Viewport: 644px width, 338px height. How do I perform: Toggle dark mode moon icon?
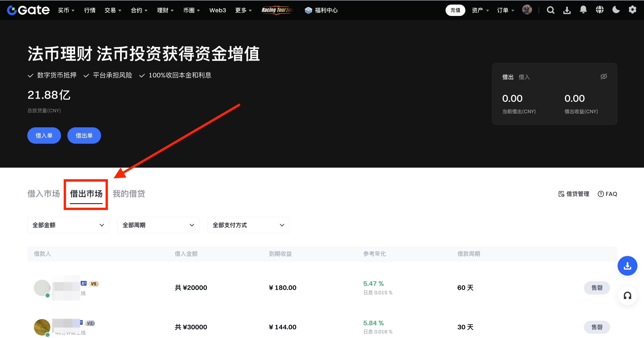click(616, 10)
